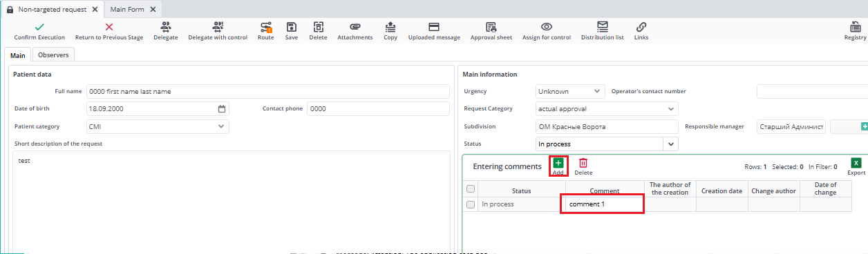Image resolution: width=868 pixels, height=254 pixels.
Task: Open Distribution list envelope icon
Action: 603,26
